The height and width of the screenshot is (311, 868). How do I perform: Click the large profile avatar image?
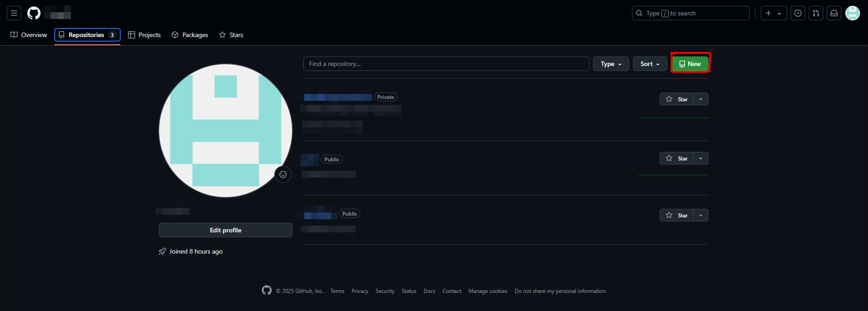point(225,130)
